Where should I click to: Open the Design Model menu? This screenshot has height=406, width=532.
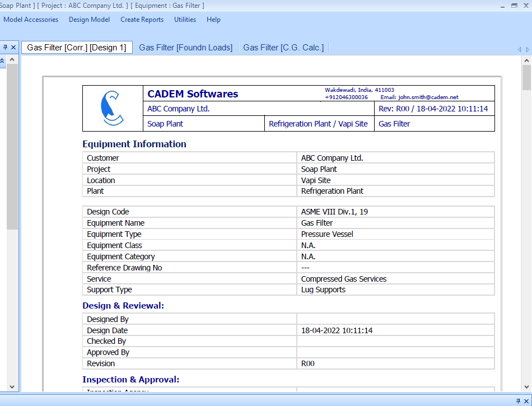tap(89, 20)
